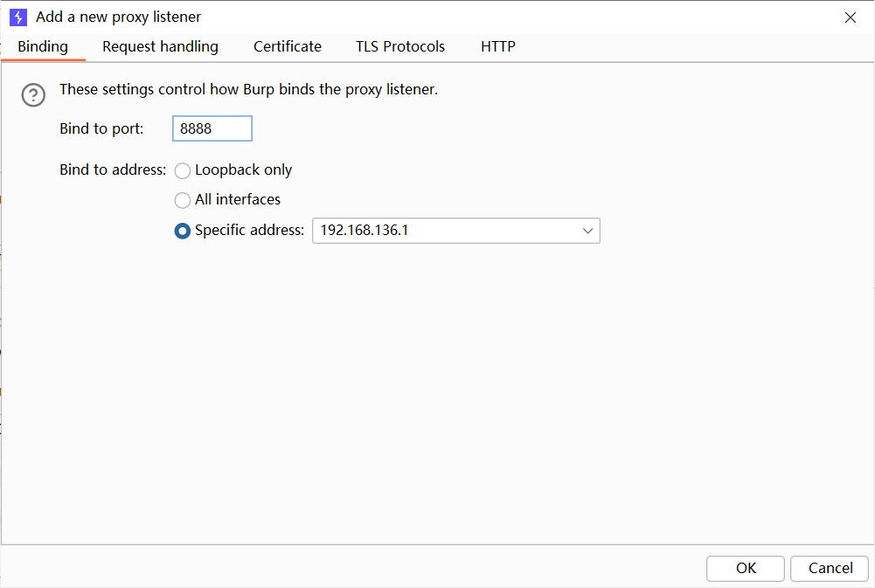
Task: Select the Loopback only radio button
Action: 183,170
